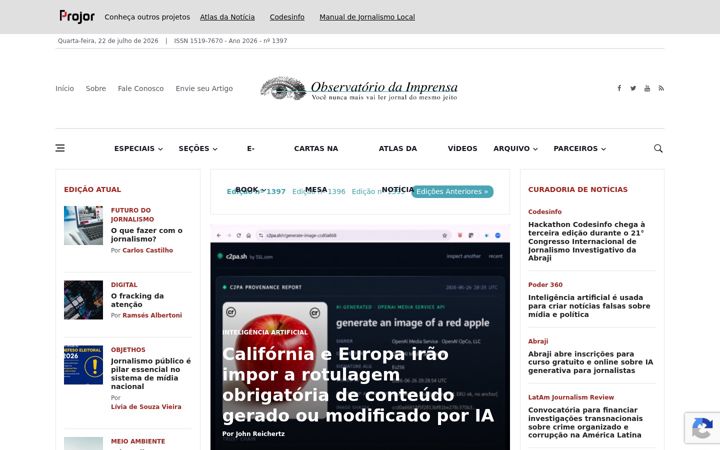The width and height of the screenshot is (720, 450).
Task: Click the Edições Anteriores button
Action: tap(452, 191)
